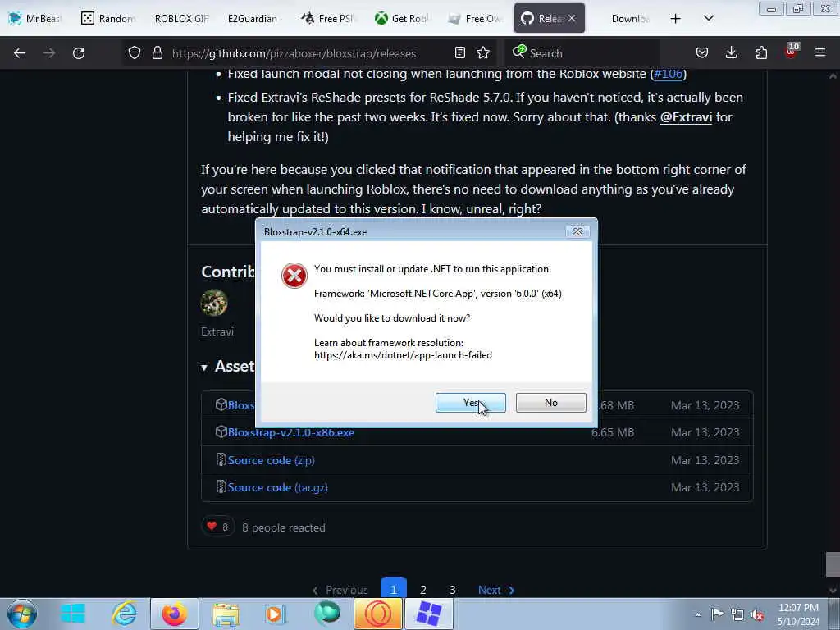Click the scrollbar up arrow
Screen dimensions: 840x630
tap(833, 76)
